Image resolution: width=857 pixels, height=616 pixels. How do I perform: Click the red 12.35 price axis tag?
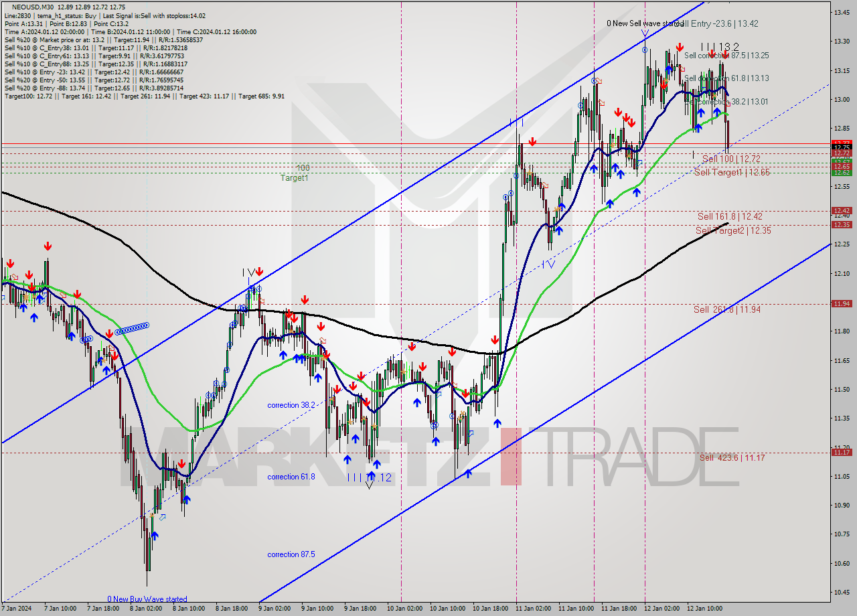point(842,225)
